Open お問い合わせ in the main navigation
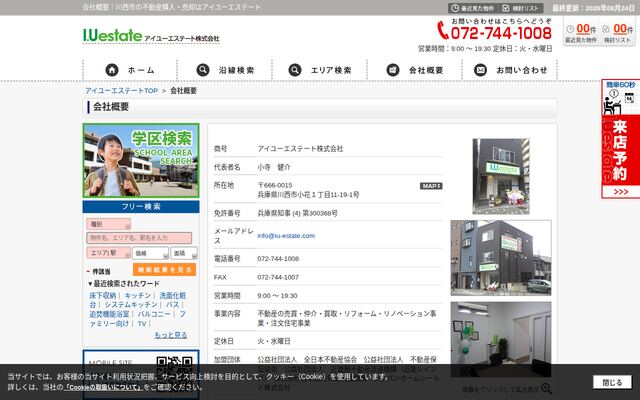Viewport: 640px width, 400px height. coord(510,70)
